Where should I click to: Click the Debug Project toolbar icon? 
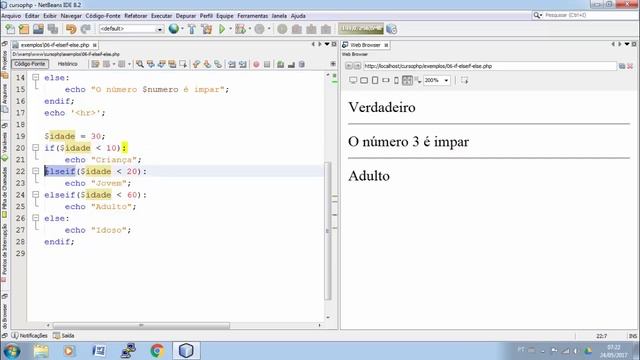point(240,29)
